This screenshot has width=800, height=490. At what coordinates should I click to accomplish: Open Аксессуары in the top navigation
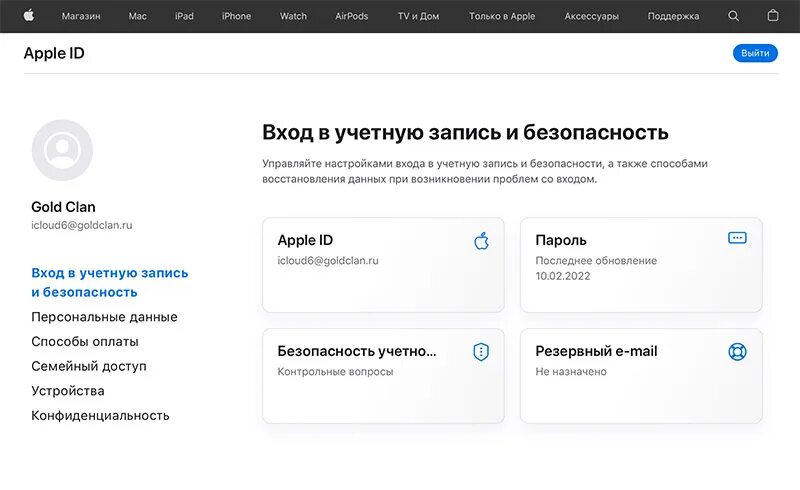tap(592, 16)
